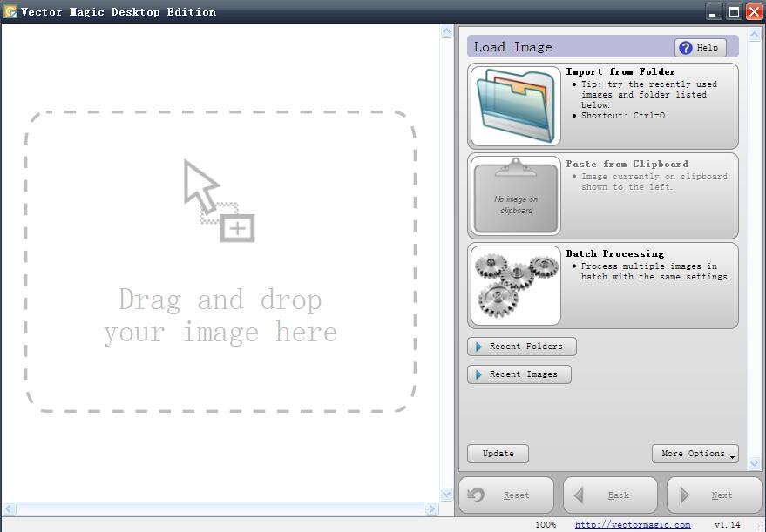Click the drag-and-drop cursor icon in the canvas
Viewport: 766px width, 532px height.
tap(219, 200)
